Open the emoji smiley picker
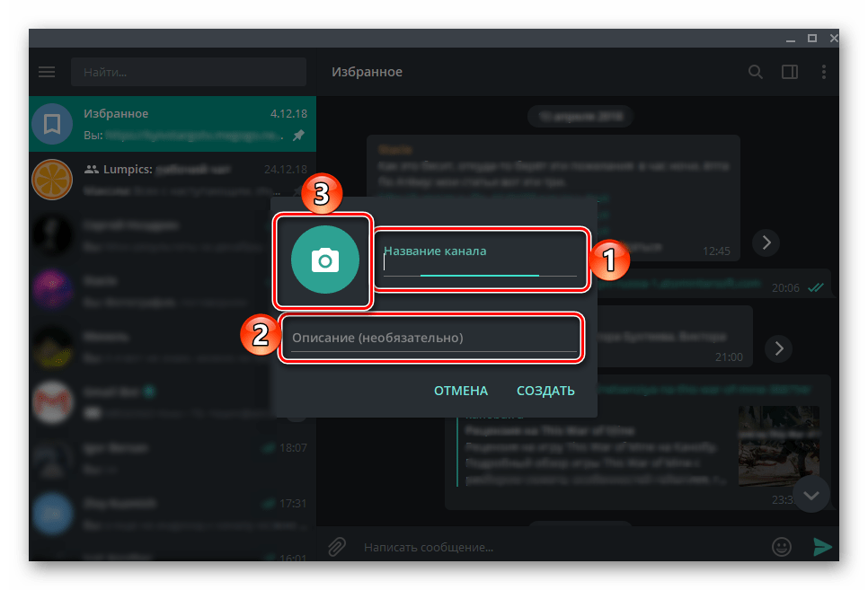868x590 pixels. tap(782, 547)
